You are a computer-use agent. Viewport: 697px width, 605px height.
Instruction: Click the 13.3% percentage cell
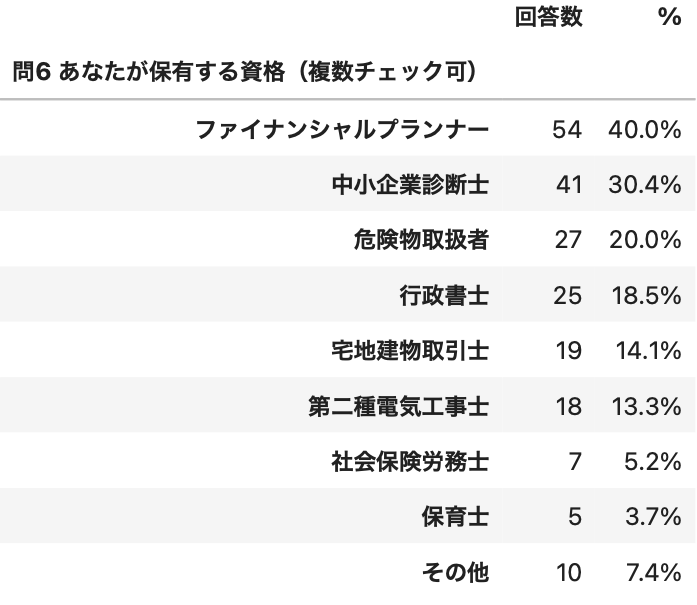646,406
